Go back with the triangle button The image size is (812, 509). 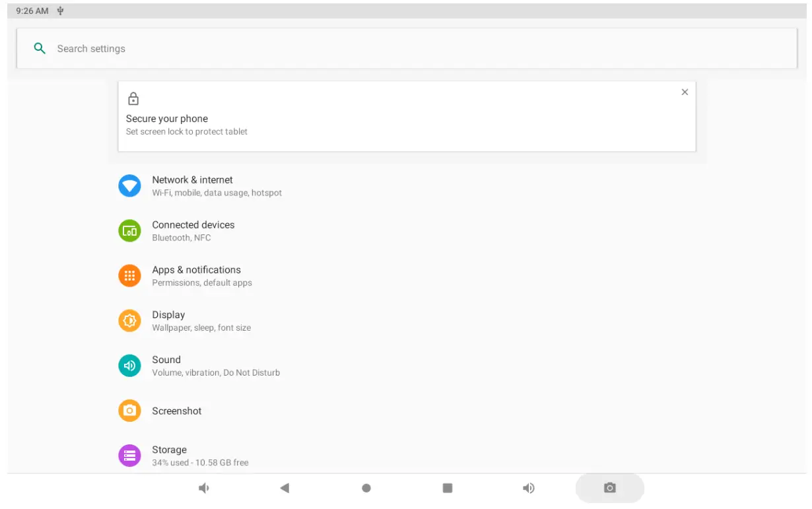(x=285, y=489)
